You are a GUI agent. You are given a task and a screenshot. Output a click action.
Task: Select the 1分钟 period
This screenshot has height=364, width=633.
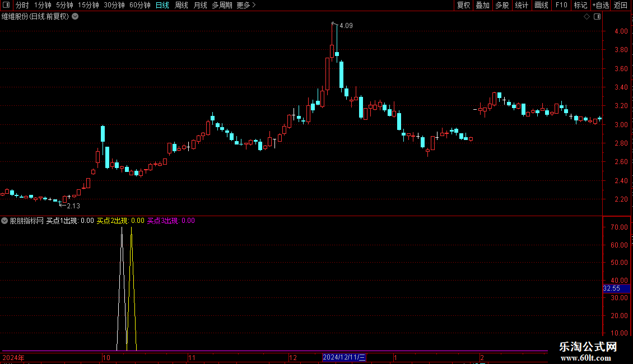click(43, 5)
